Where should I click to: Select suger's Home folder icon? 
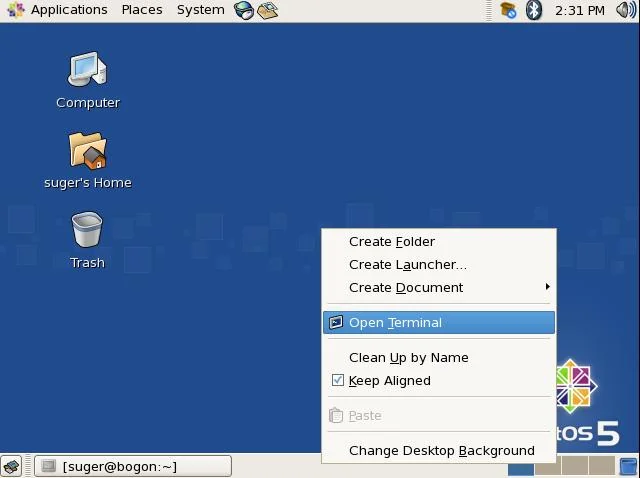[87, 150]
